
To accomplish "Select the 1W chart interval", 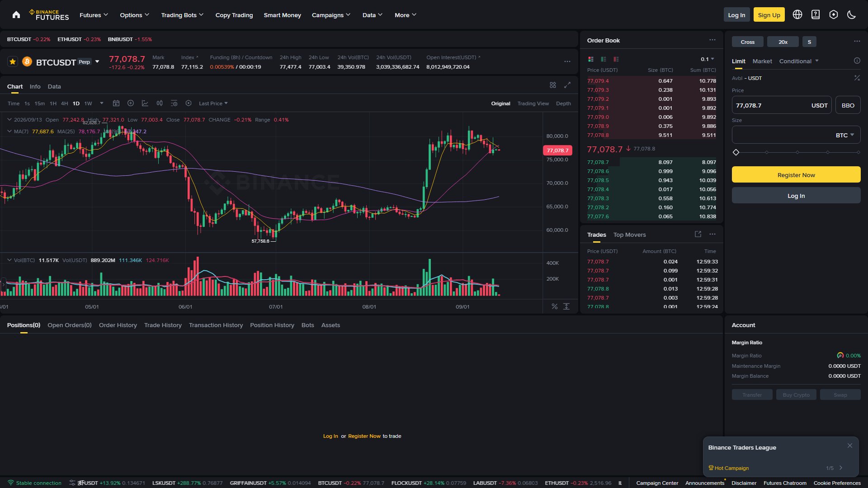I will pos(88,104).
